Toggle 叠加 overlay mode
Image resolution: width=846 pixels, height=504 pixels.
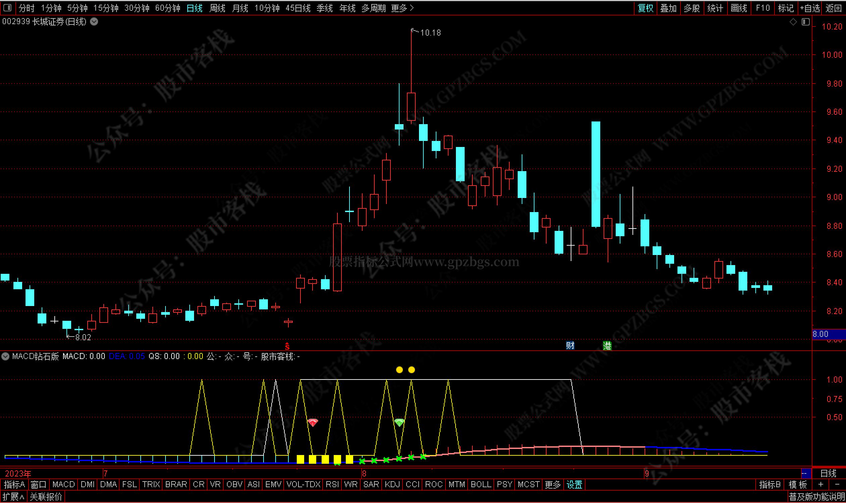(x=668, y=8)
